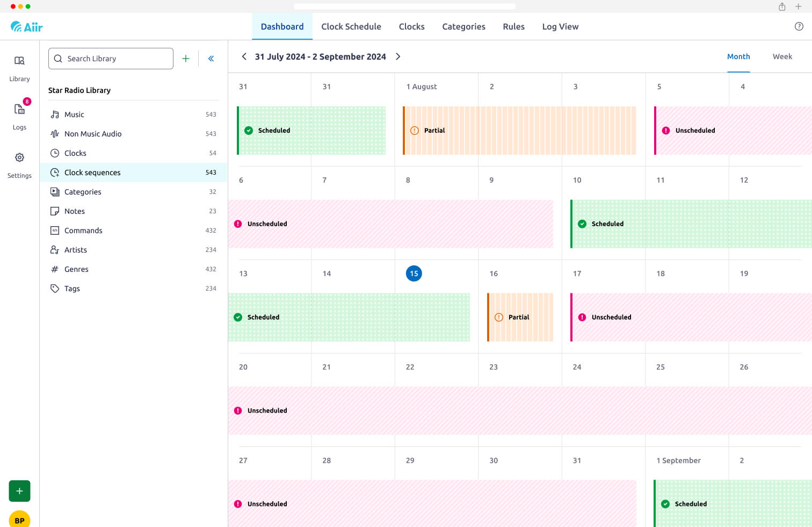The image size is (812, 527).
Task: Select Notes in library list
Action: [133, 211]
